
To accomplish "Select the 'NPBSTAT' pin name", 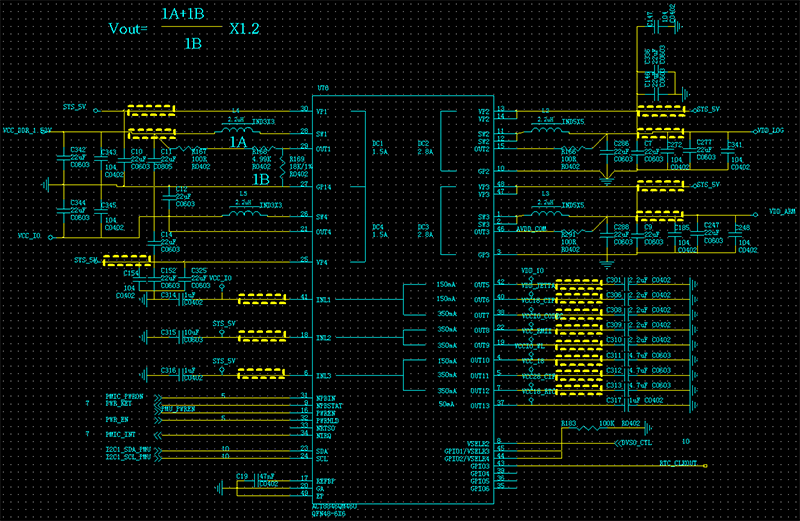I will click(x=329, y=406).
